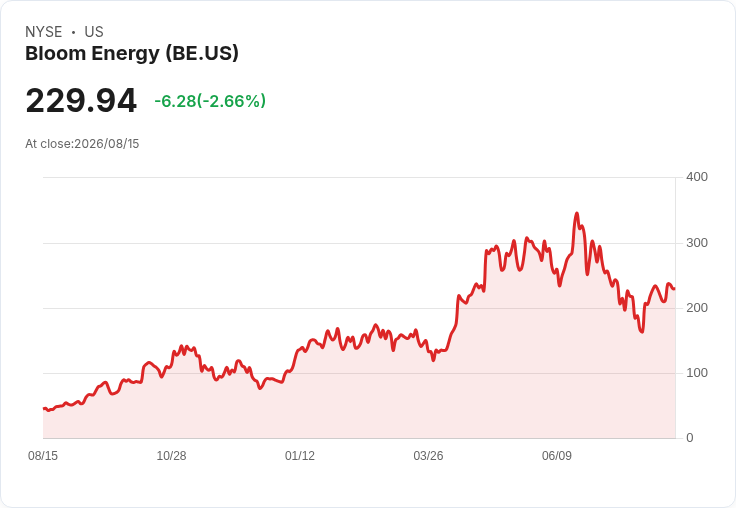Click the 300 y-axis value label
Screen dimensions: 736x508
point(697,243)
